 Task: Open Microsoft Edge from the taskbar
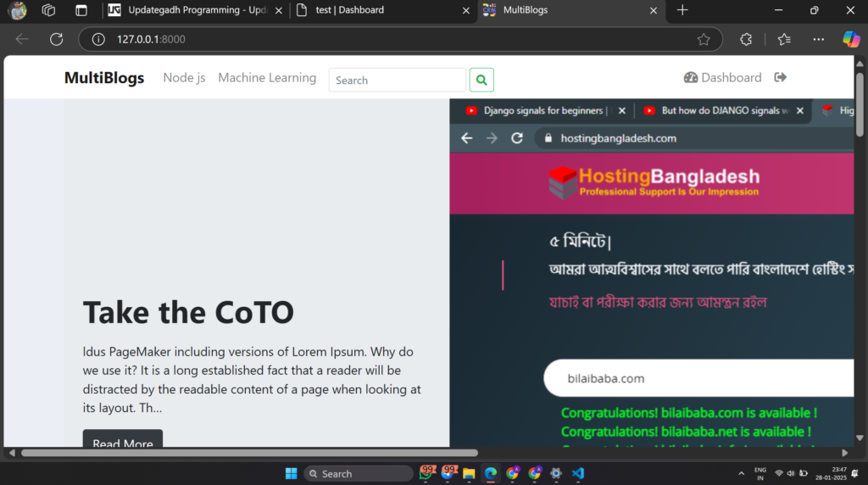[x=491, y=473]
